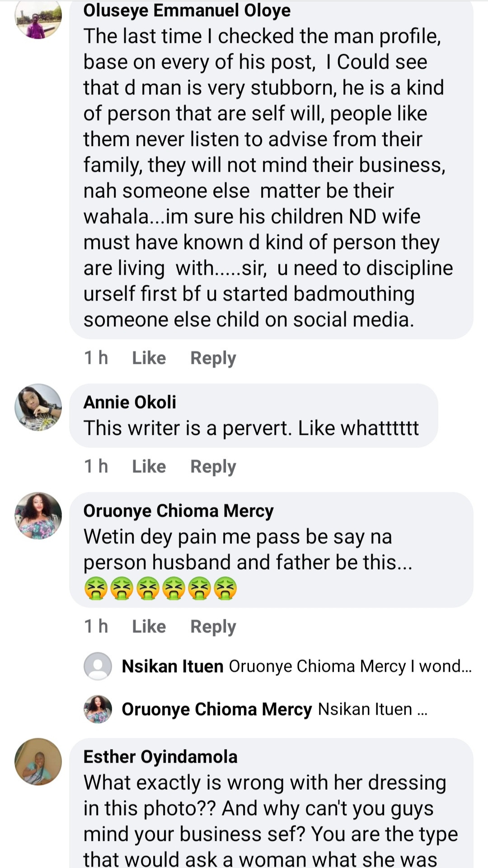
Task: Tap the vomiting emoji row in comment
Action: coord(160,588)
